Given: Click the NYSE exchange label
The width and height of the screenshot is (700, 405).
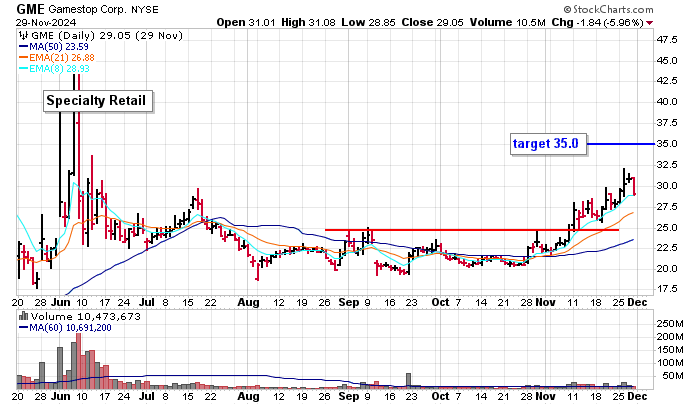Looking at the screenshot, I should tap(145, 9).
